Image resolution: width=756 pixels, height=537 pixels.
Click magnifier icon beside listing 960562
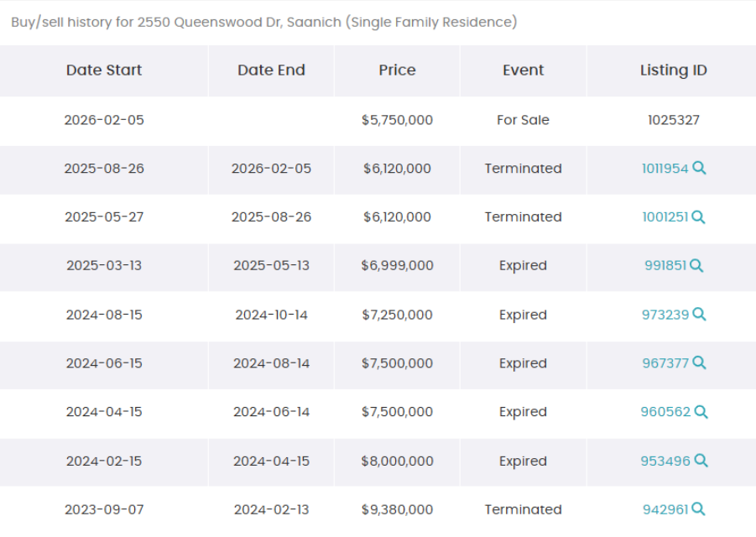tap(701, 412)
